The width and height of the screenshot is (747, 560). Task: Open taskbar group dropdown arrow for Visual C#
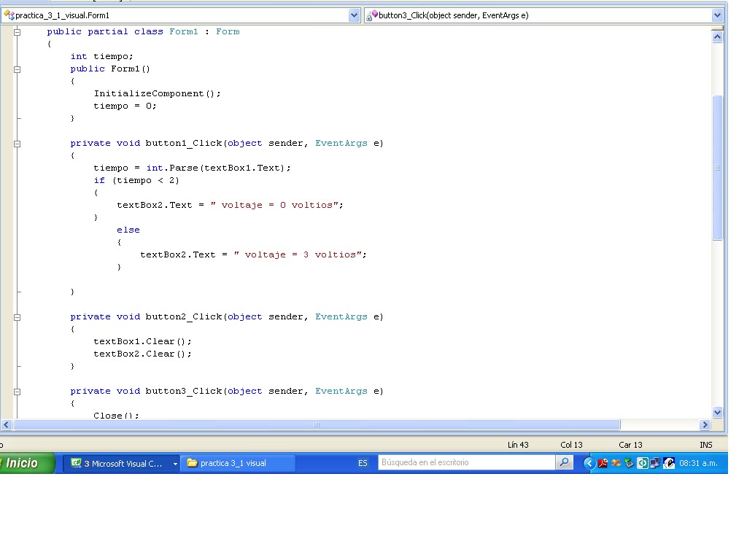[x=175, y=463]
